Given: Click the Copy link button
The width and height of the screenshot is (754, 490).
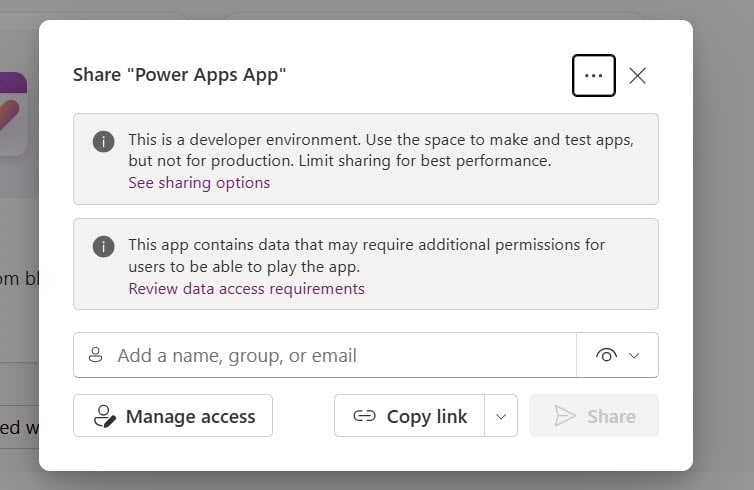Looking at the screenshot, I should pyautogui.click(x=410, y=416).
